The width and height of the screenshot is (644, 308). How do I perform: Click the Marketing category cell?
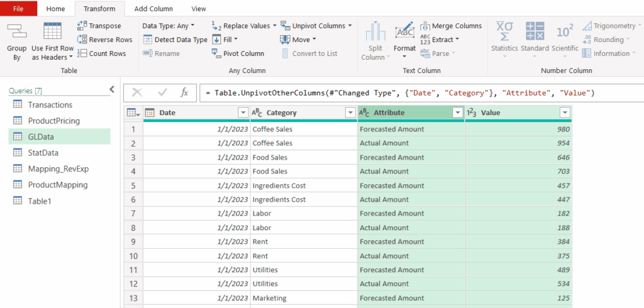point(304,298)
